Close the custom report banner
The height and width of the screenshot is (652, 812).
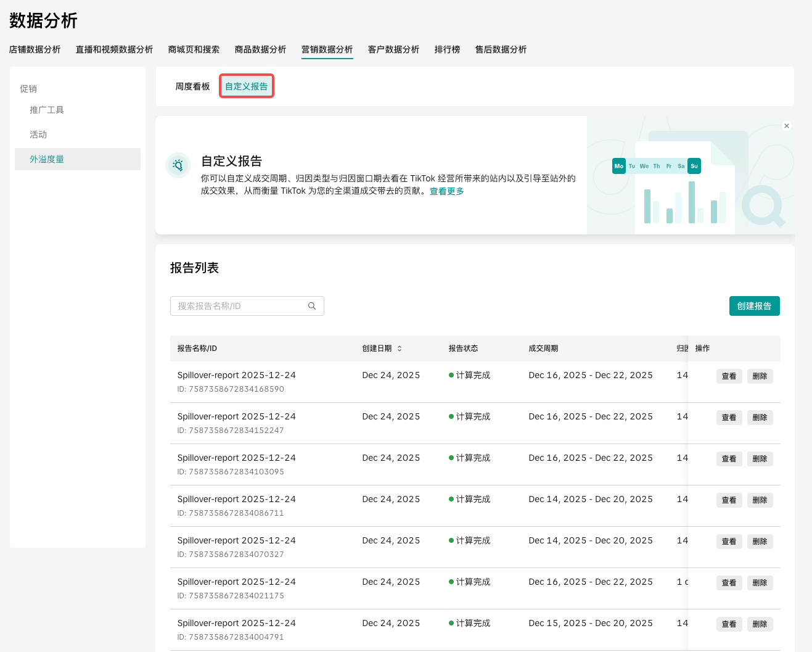[787, 126]
